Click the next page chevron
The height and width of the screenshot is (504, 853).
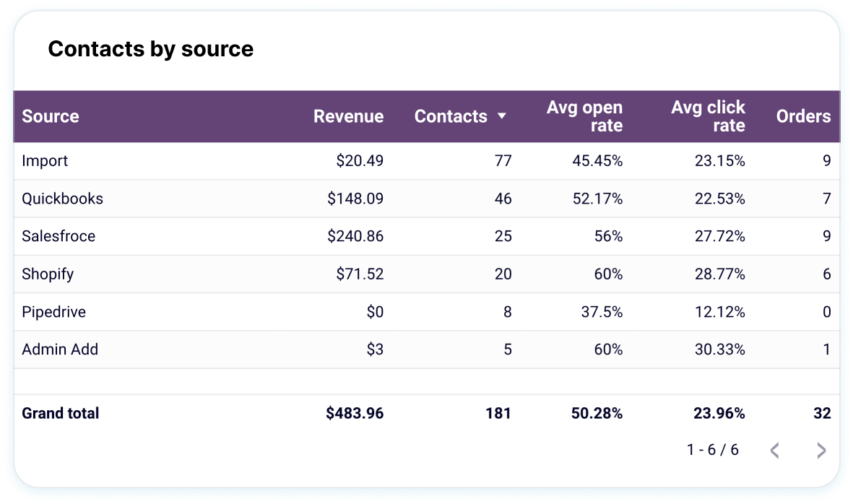click(x=820, y=450)
